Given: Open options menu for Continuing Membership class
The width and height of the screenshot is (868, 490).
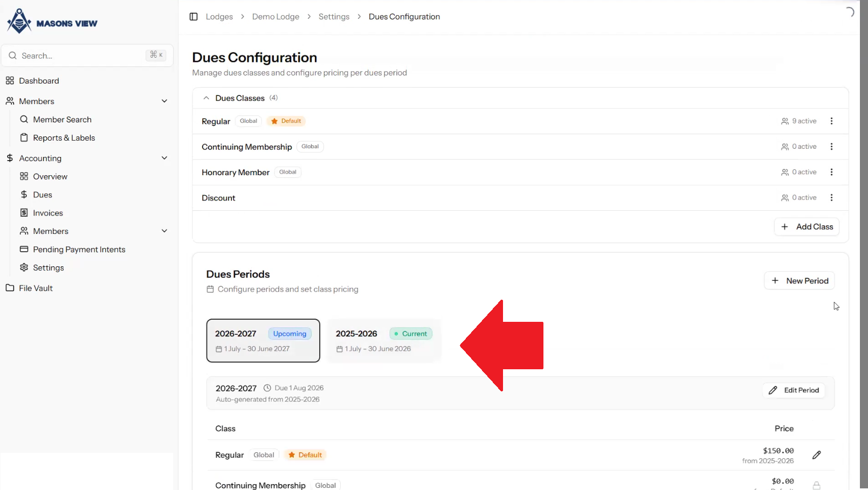Looking at the screenshot, I should (831, 147).
